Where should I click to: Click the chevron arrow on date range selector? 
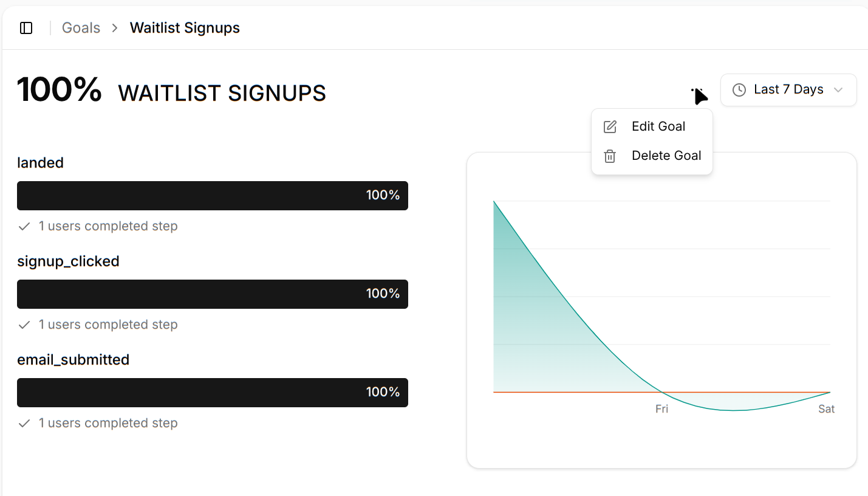[838, 90]
